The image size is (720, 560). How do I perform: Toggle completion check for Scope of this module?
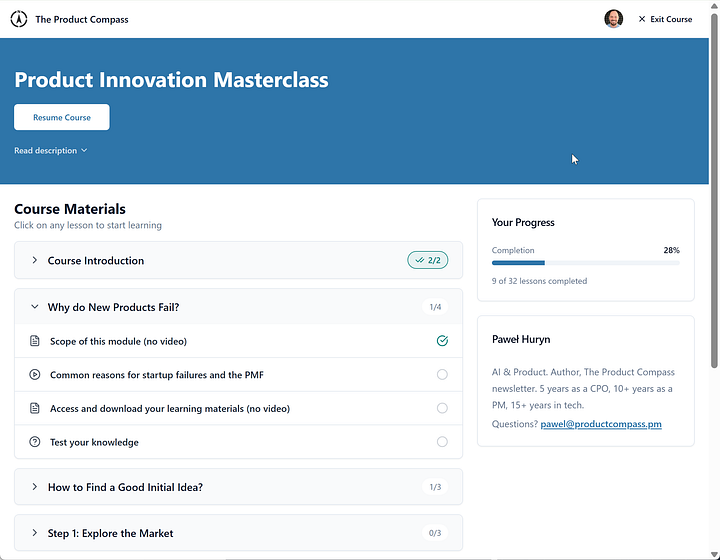click(x=442, y=341)
